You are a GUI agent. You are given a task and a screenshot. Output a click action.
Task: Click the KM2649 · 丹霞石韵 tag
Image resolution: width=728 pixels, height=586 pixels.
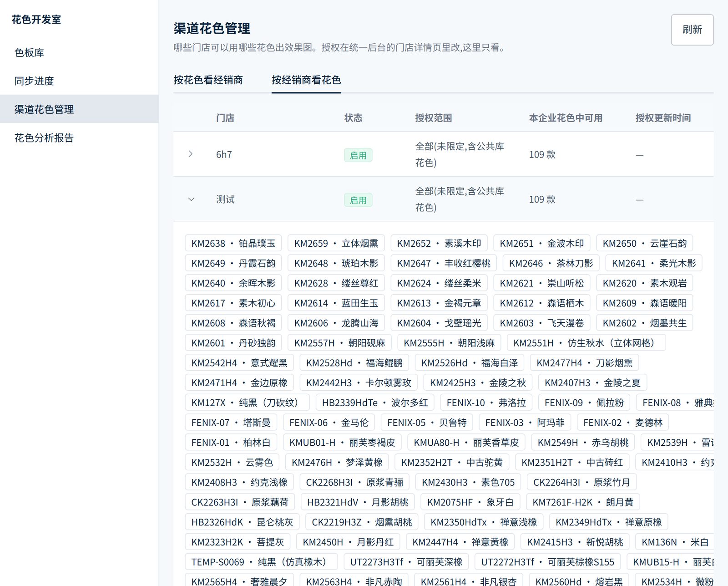coord(233,263)
